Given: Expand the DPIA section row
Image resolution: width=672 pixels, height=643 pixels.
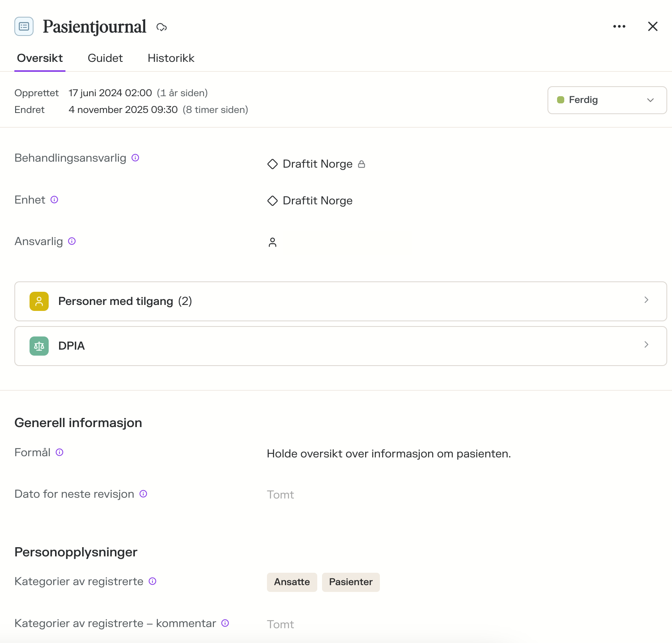Looking at the screenshot, I should 340,346.
